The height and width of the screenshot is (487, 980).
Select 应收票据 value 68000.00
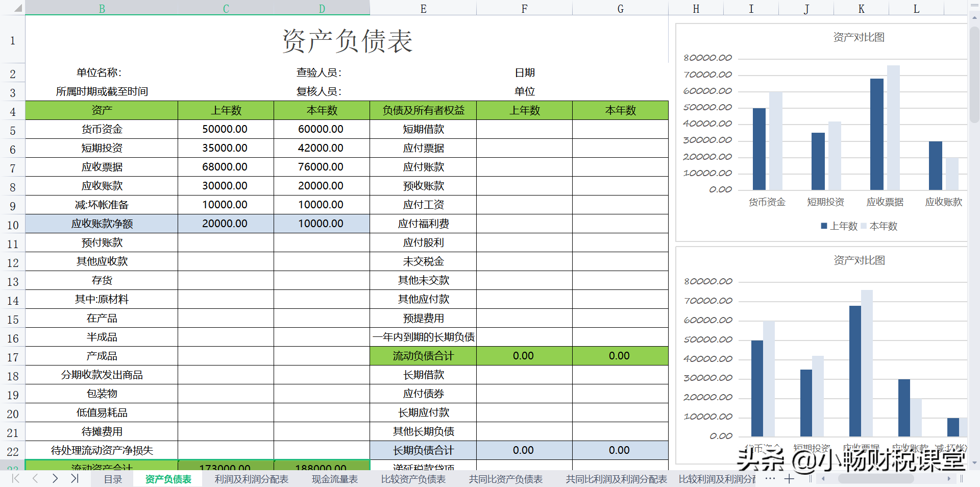click(226, 167)
